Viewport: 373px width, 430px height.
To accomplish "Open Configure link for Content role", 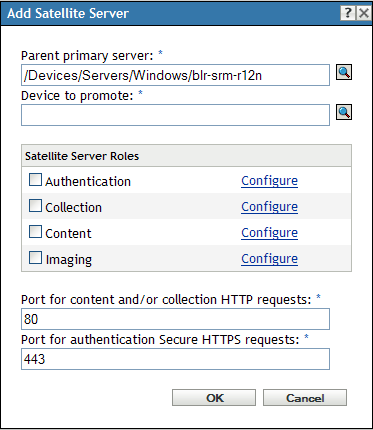I will [269, 233].
